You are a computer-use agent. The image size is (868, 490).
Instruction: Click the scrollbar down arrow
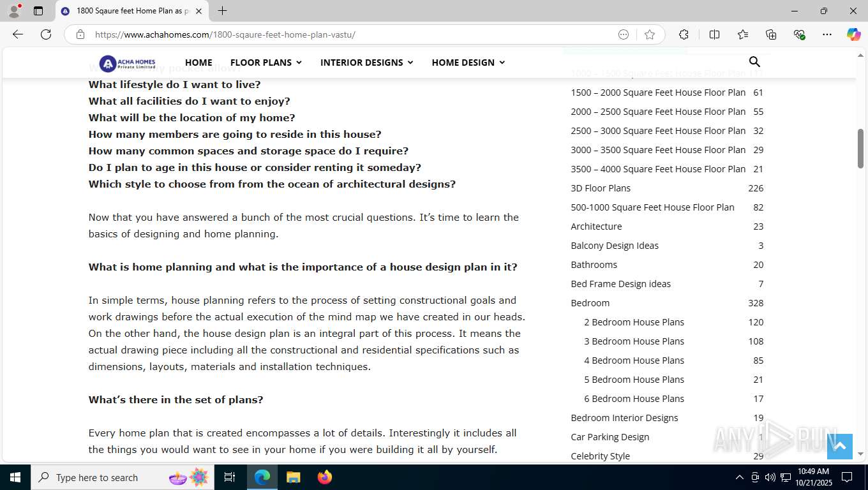860,454
